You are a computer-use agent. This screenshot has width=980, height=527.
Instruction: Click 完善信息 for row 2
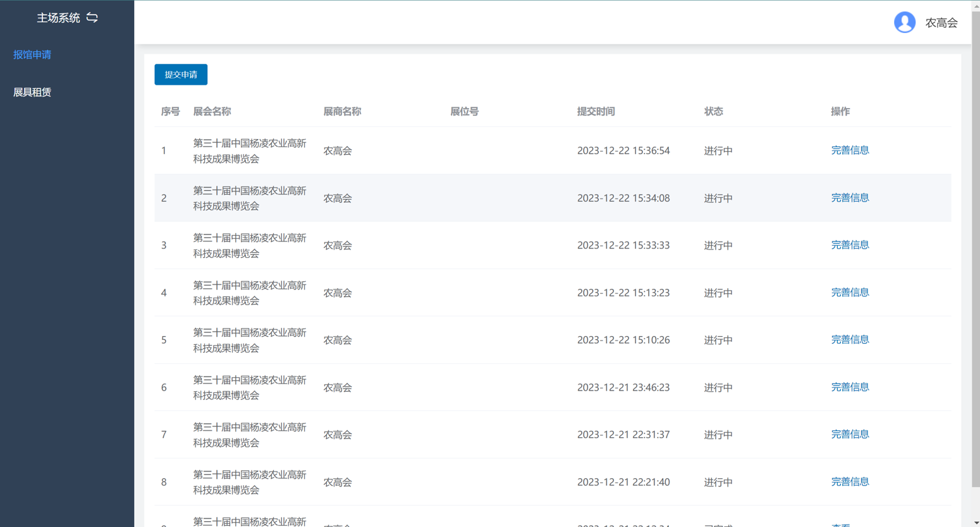tap(850, 198)
